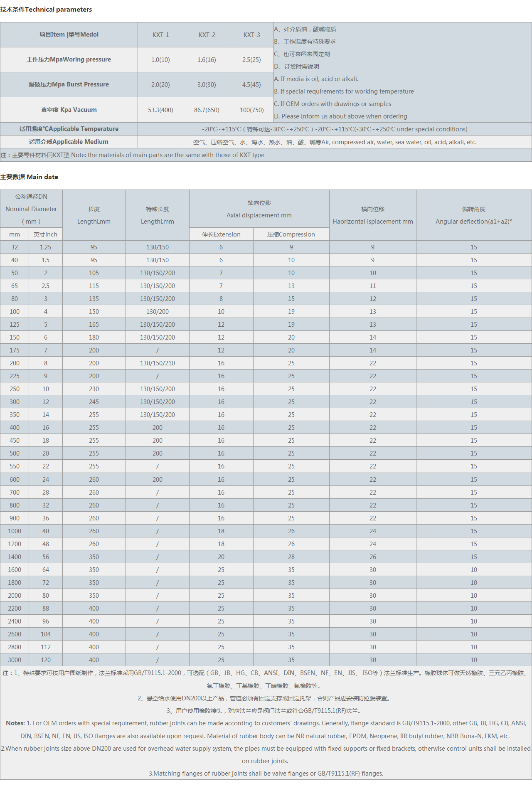Select the KXT-2 model column header

coord(207,35)
